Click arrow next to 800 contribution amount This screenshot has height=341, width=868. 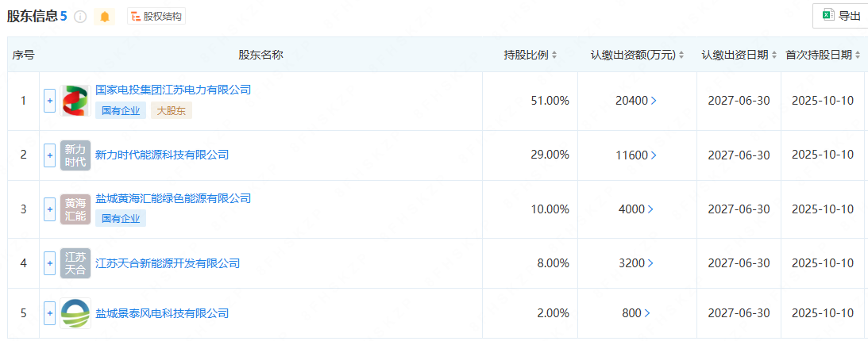(x=647, y=313)
